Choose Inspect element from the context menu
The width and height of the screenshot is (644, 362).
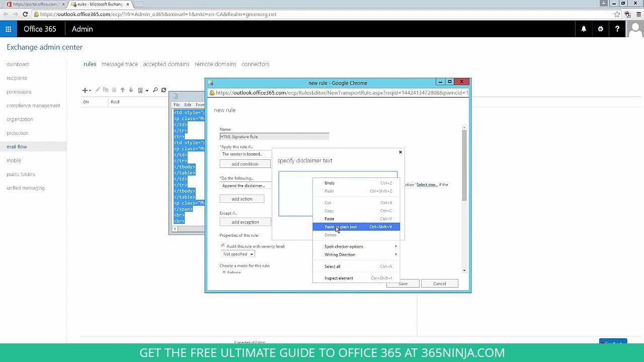click(x=356, y=278)
